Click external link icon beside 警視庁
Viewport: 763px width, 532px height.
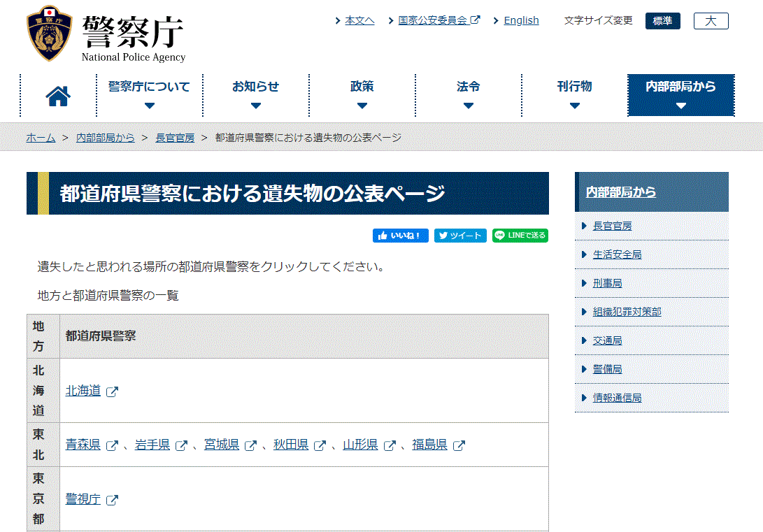coord(112,500)
